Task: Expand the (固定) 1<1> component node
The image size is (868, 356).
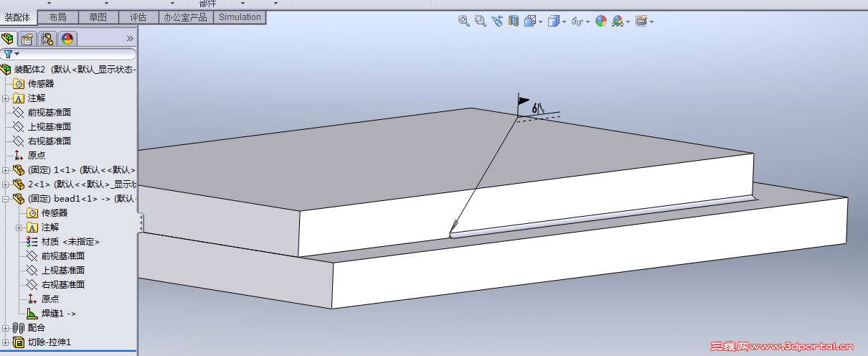Action: (5, 170)
